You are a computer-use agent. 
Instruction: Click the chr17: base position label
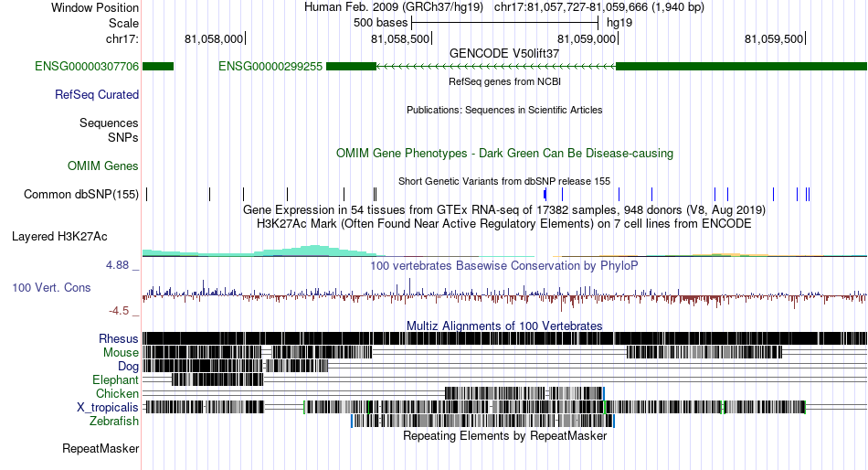pyautogui.click(x=122, y=38)
